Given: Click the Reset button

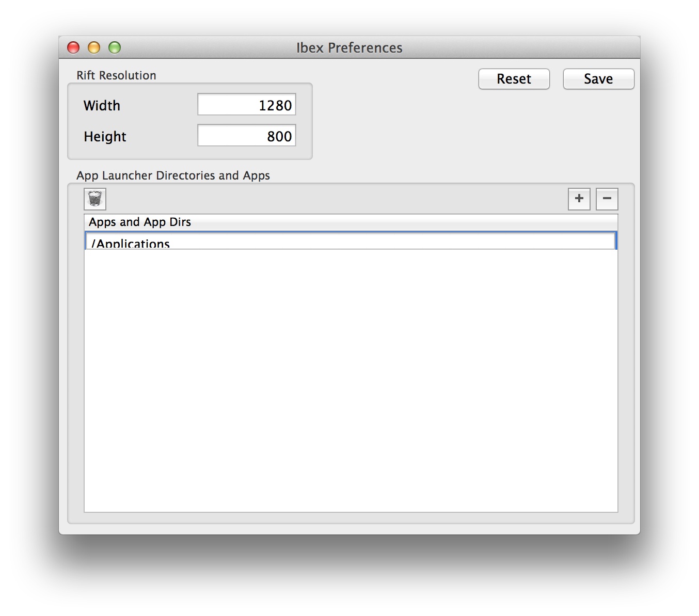Looking at the screenshot, I should pos(514,79).
